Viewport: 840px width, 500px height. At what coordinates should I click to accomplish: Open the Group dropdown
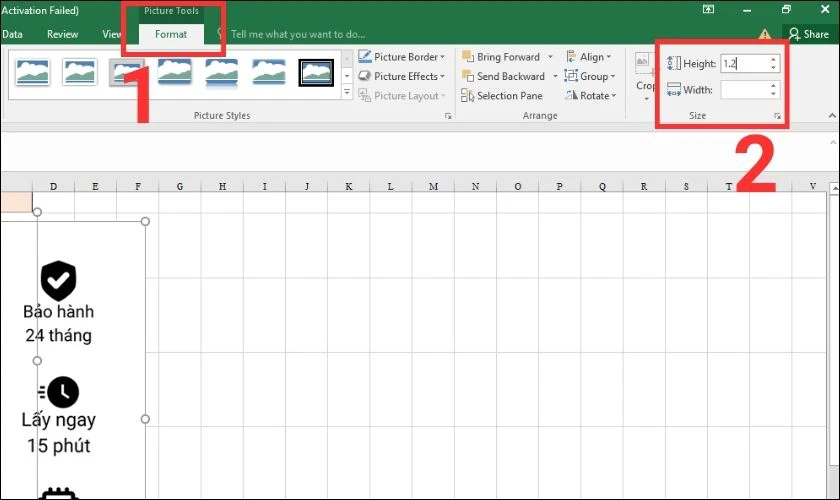point(590,76)
